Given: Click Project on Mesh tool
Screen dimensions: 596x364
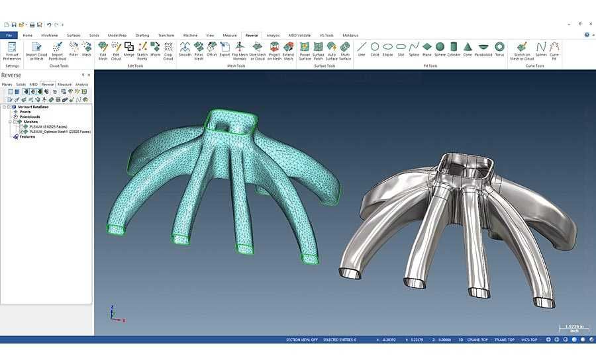Looking at the screenshot, I should (274, 51).
